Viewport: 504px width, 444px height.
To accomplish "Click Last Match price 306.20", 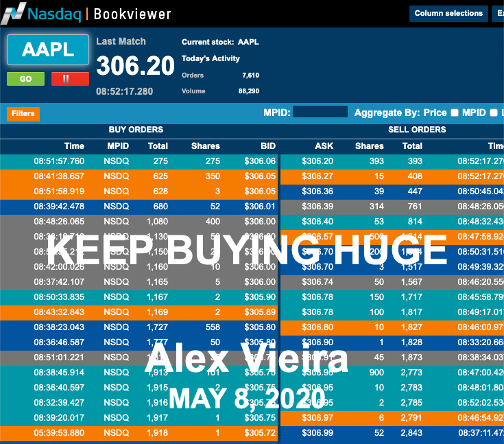I will tap(135, 66).
